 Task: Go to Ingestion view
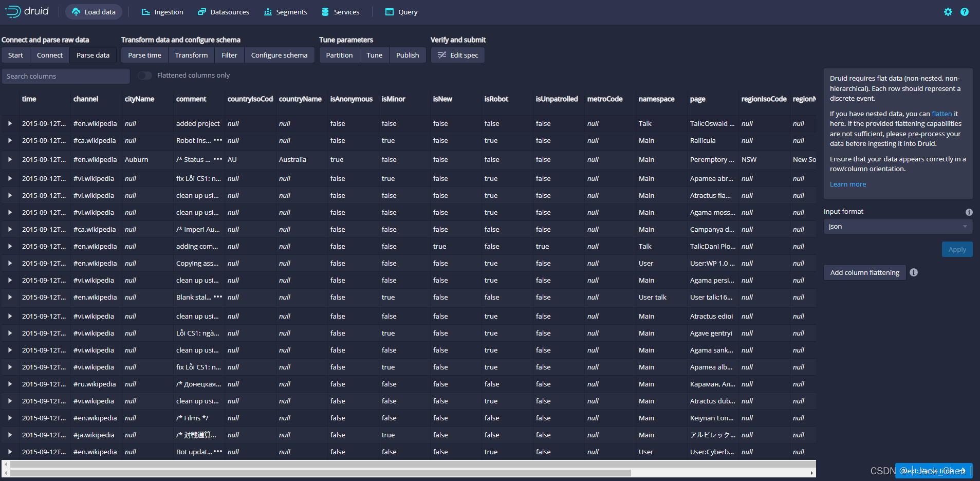(x=162, y=12)
